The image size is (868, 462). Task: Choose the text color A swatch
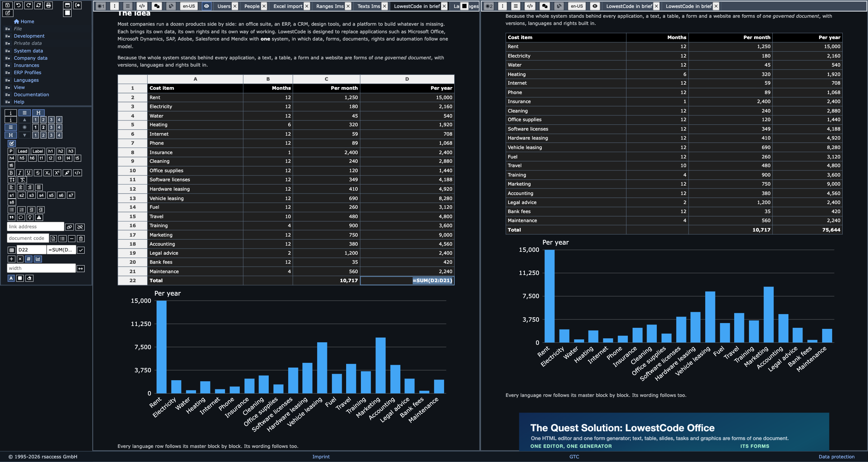click(x=11, y=278)
